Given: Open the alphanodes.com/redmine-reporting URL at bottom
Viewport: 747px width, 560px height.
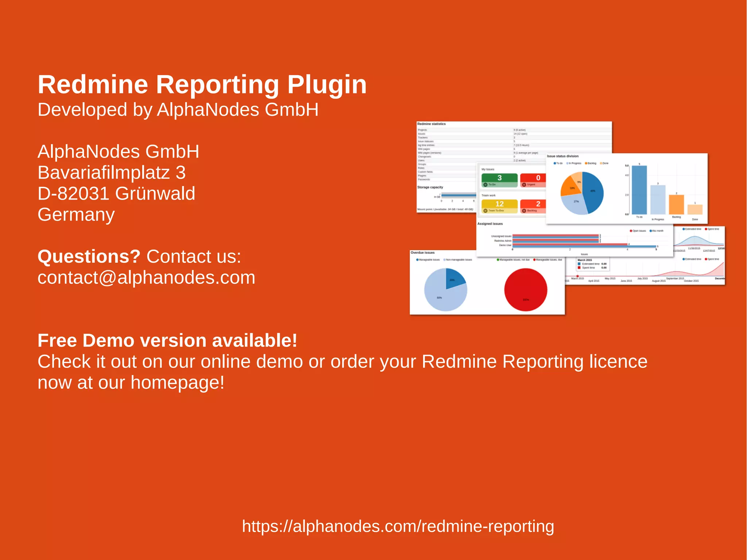Looking at the screenshot, I should (398, 526).
